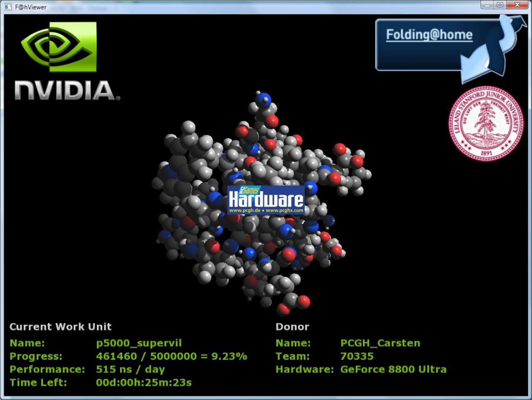Click the 'Donor' heading

click(292, 327)
